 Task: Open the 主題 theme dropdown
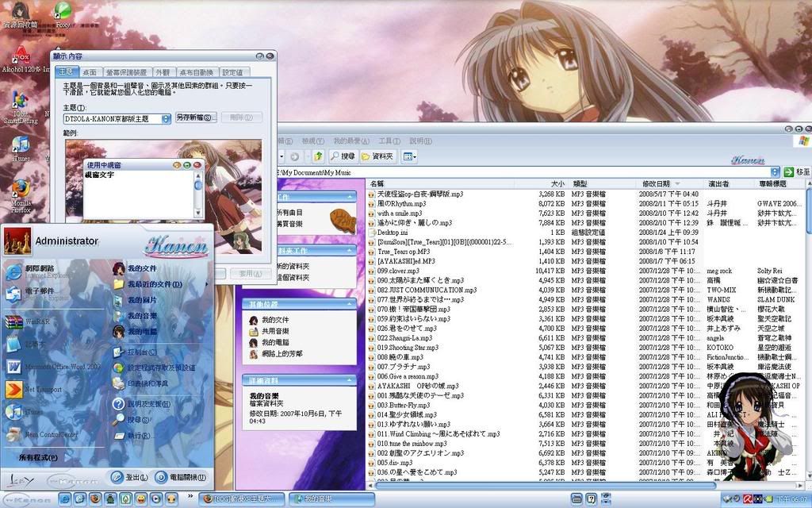click(166, 119)
